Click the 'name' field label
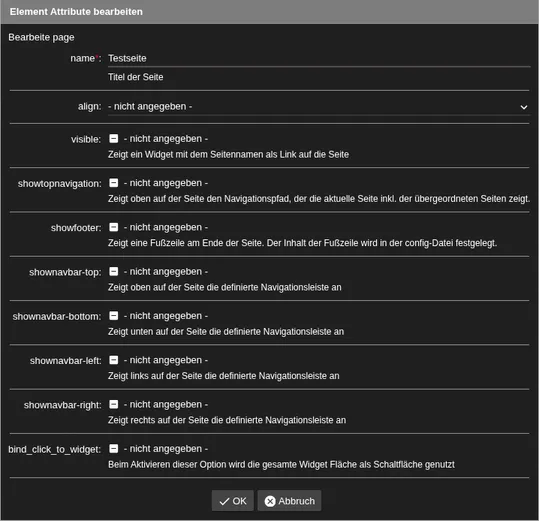 (86, 58)
